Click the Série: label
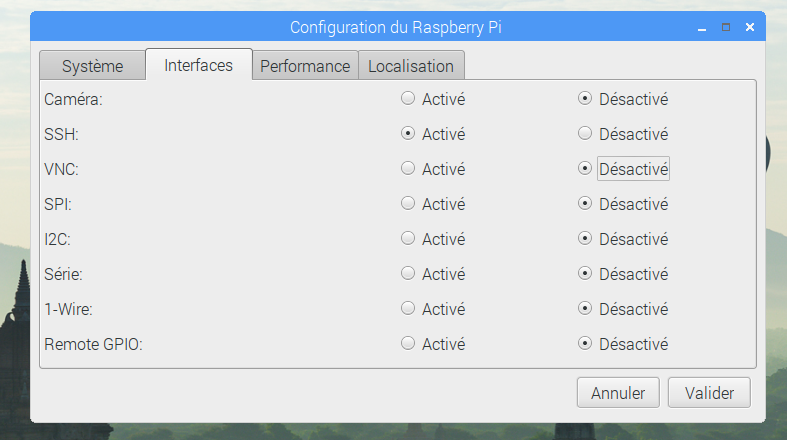The image size is (787, 440). (63, 274)
